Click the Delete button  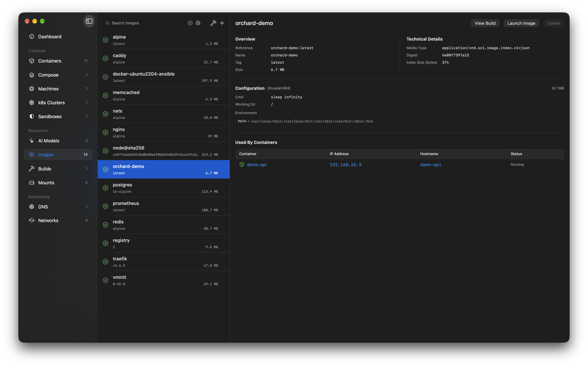tap(553, 23)
